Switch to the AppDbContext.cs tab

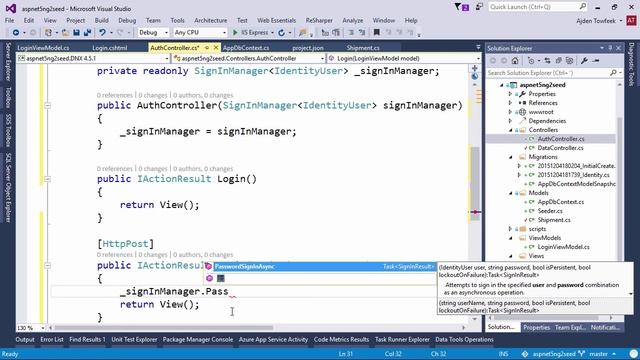[x=246, y=48]
